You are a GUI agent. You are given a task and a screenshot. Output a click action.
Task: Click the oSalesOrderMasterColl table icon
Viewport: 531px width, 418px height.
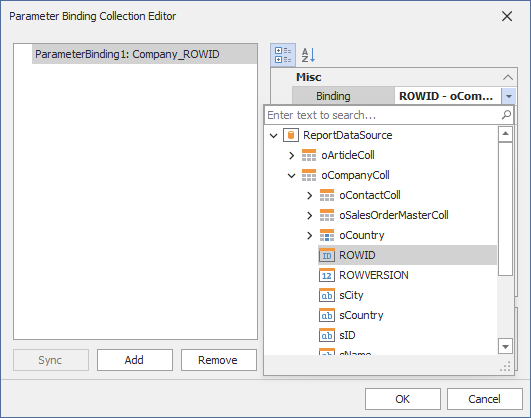click(x=327, y=215)
